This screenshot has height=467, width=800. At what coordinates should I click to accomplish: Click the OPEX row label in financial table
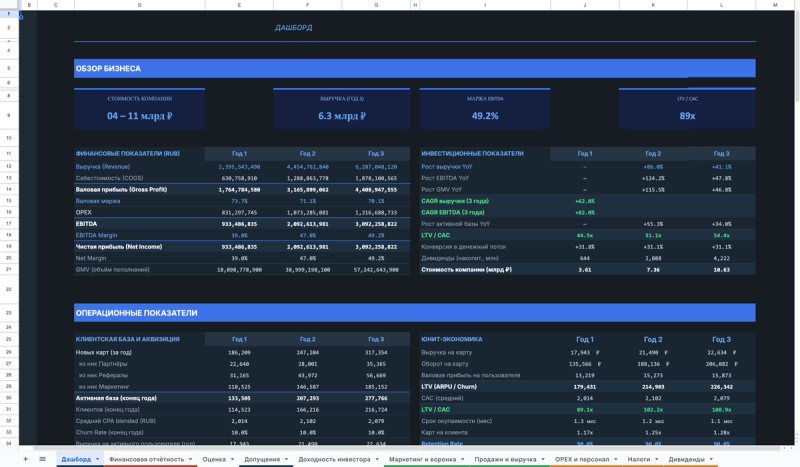coord(84,212)
